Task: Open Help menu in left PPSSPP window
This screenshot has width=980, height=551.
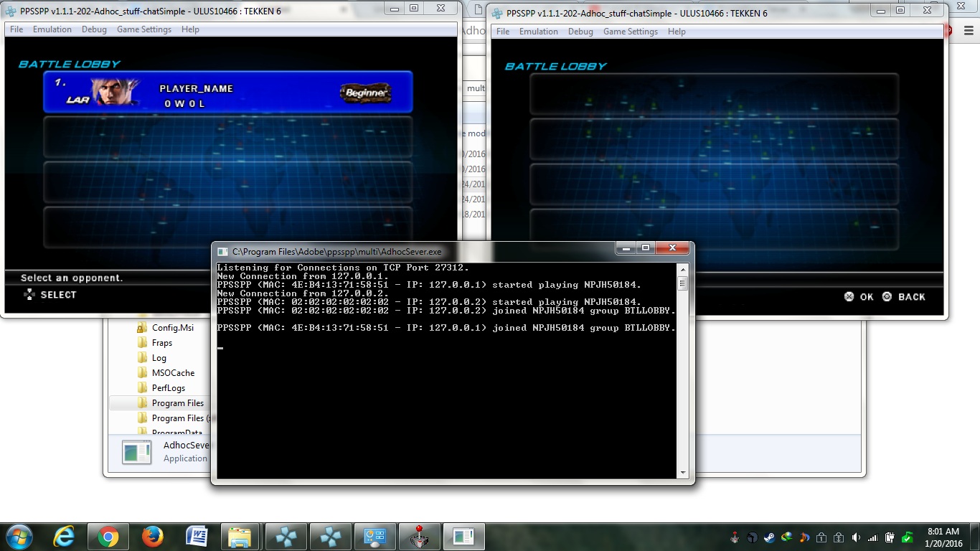Action: pos(190,29)
